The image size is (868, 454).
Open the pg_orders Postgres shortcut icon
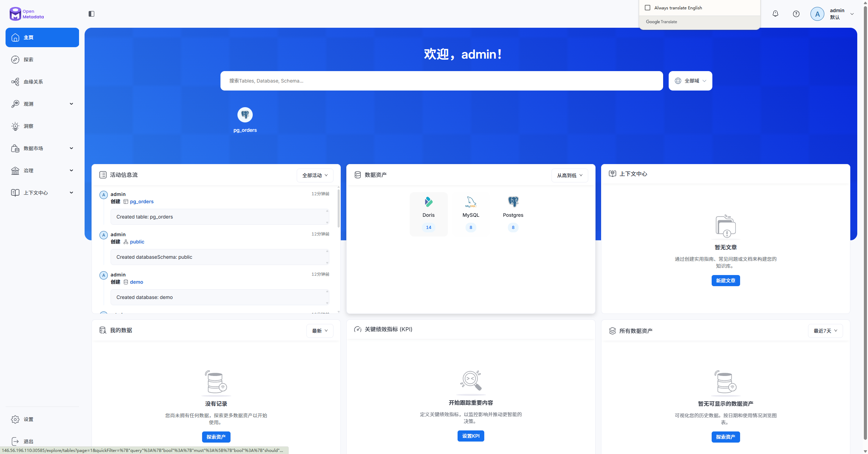(245, 115)
